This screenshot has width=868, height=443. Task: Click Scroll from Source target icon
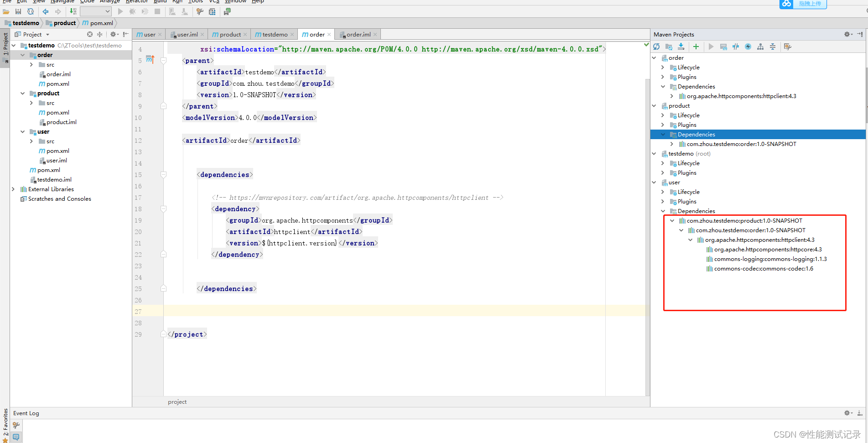(90, 34)
